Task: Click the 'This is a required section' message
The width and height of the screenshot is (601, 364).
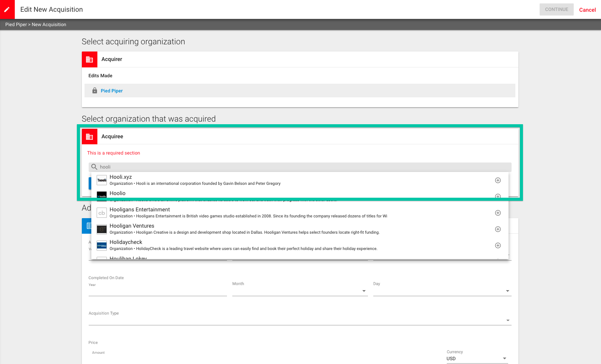Action: (114, 153)
